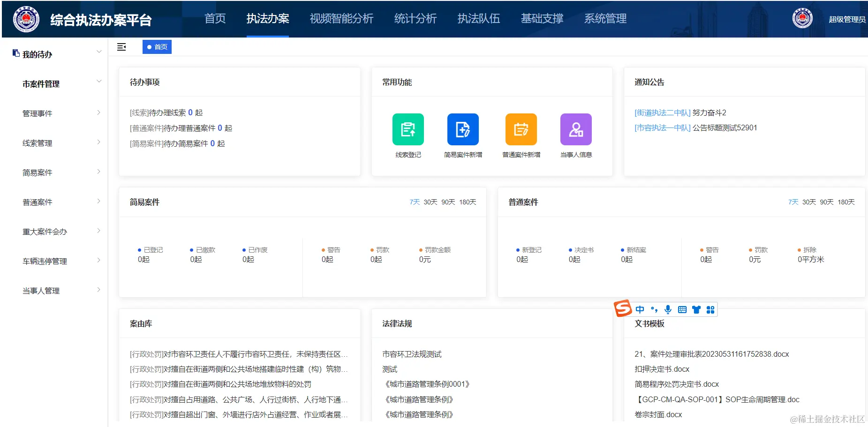Click the 拆除 0平方米 statistic

[x=811, y=255]
